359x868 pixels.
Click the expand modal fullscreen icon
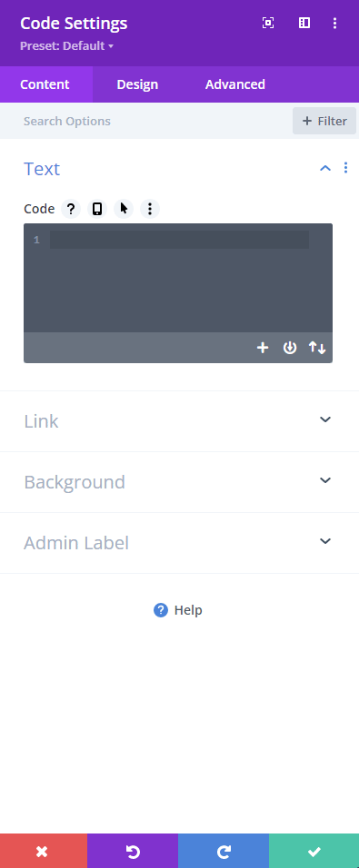click(268, 23)
